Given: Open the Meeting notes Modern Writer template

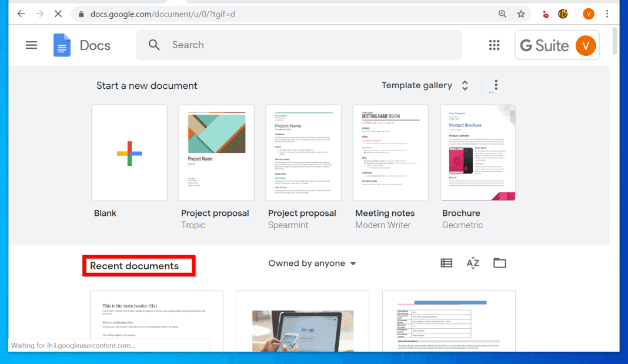Looking at the screenshot, I should [390, 152].
